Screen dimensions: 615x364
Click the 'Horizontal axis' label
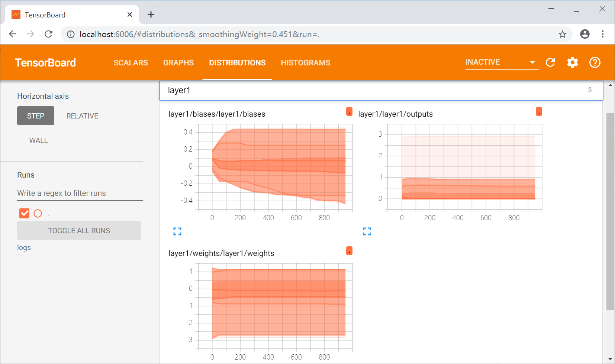tap(43, 96)
